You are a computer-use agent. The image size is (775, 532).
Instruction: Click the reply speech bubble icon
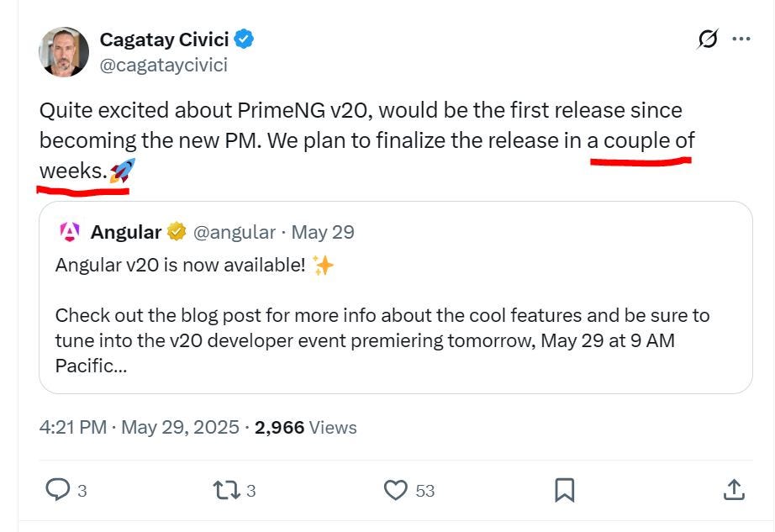coord(58,489)
